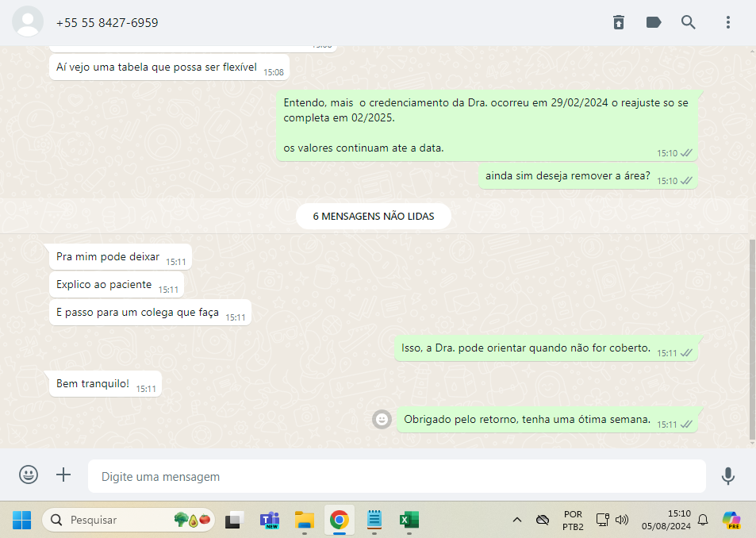756x538 pixels.
Task: Select message starting 'Entendo, mais o credenciamento'
Action: pos(487,126)
